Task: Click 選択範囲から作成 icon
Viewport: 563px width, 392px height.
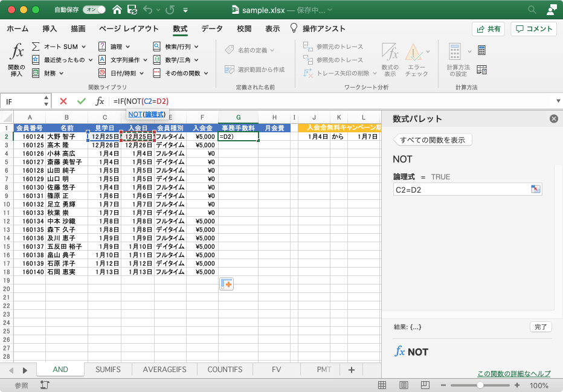Action: click(230, 69)
